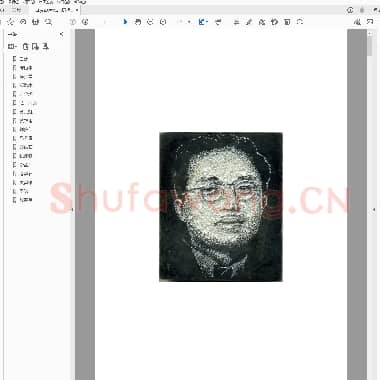The image size is (380, 380).
Task: Click the Zoom Out minus circle icon
Action: (150, 22)
